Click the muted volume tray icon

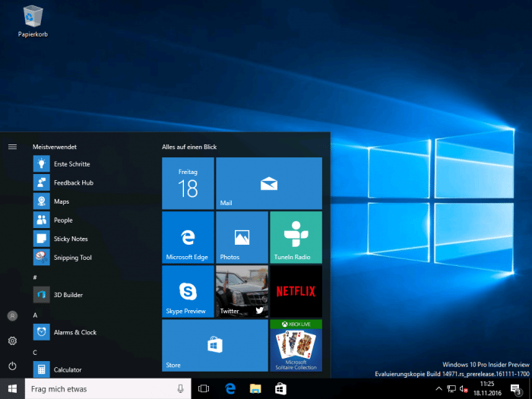coord(464,389)
